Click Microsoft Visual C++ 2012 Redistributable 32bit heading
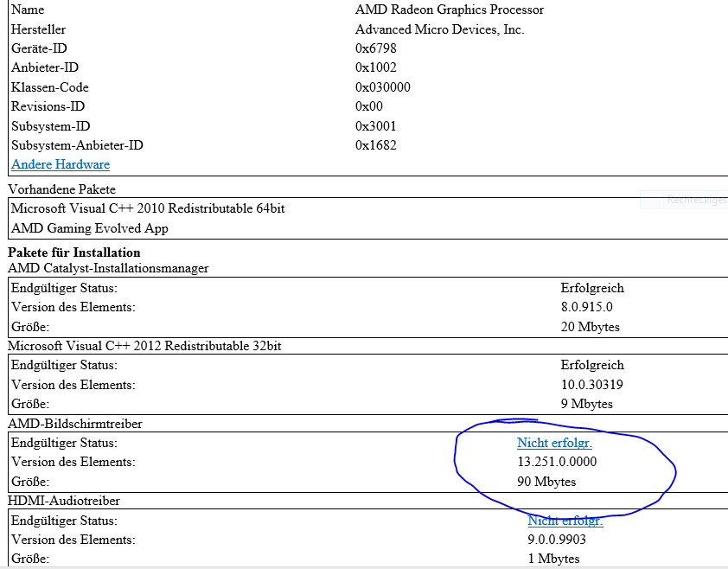The width and height of the screenshot is (728, 569). (x=144, y=346)
